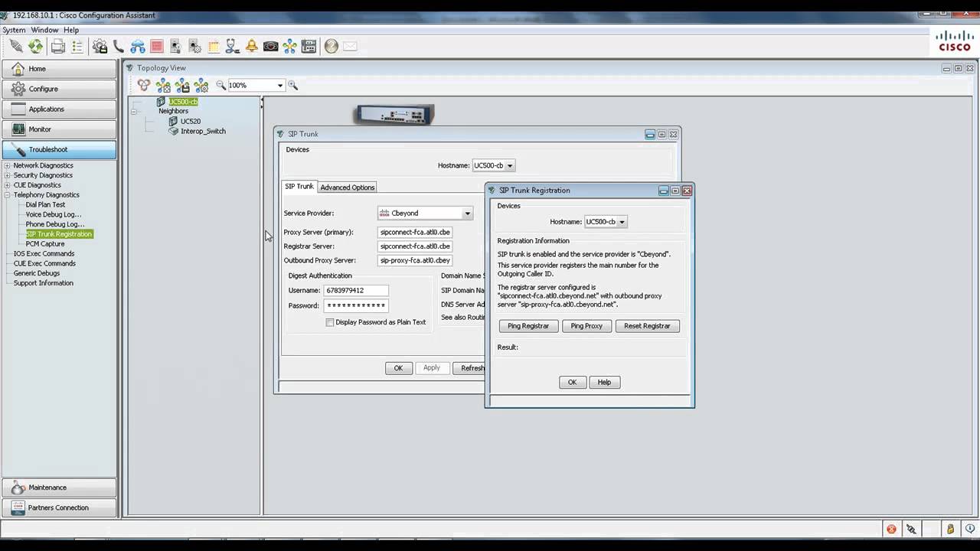The image size is (980, 551).
Task: Click the Front Panel view icon
Action: click(x=309, y=47)
